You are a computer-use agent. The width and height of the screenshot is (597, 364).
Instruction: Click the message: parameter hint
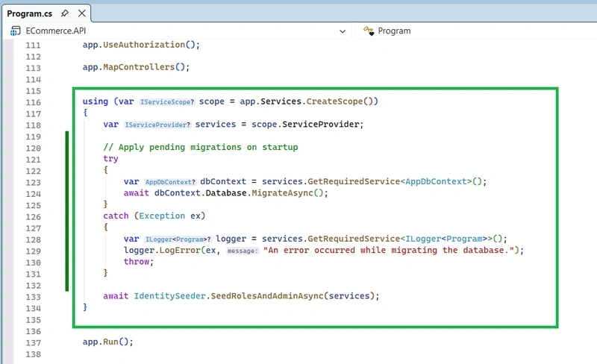[x=243, y=251]
